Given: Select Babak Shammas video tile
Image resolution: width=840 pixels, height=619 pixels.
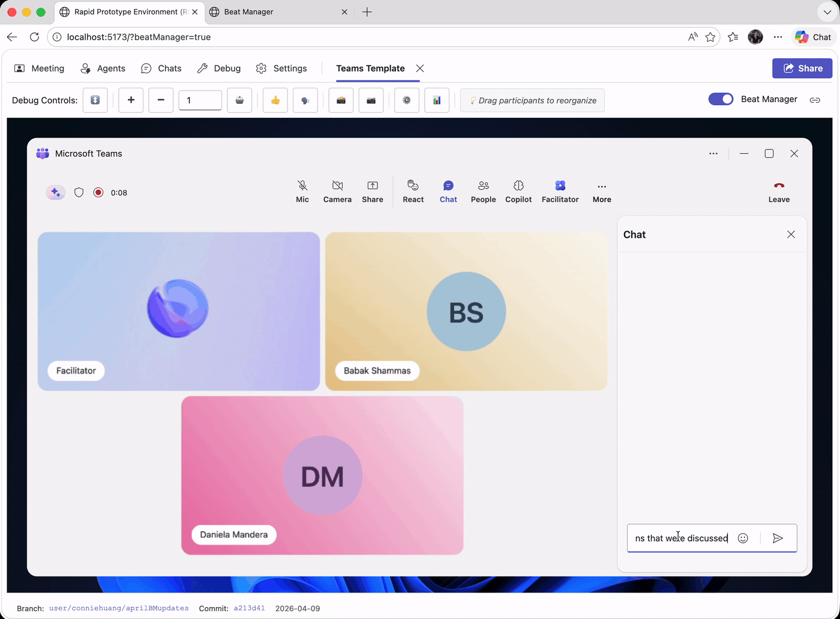Looking at the screenshot, I should click(x=466, y=312).
